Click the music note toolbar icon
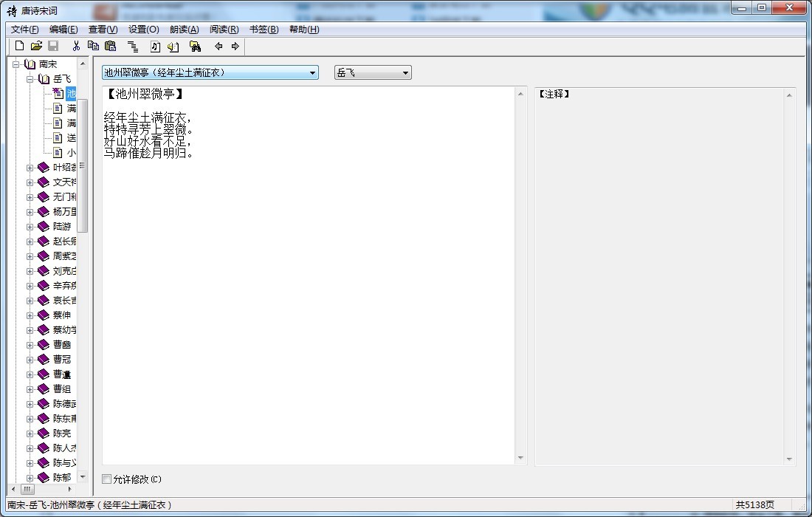Screen dimensions: 812x517 pyautogui.click(x=155, y=47)
